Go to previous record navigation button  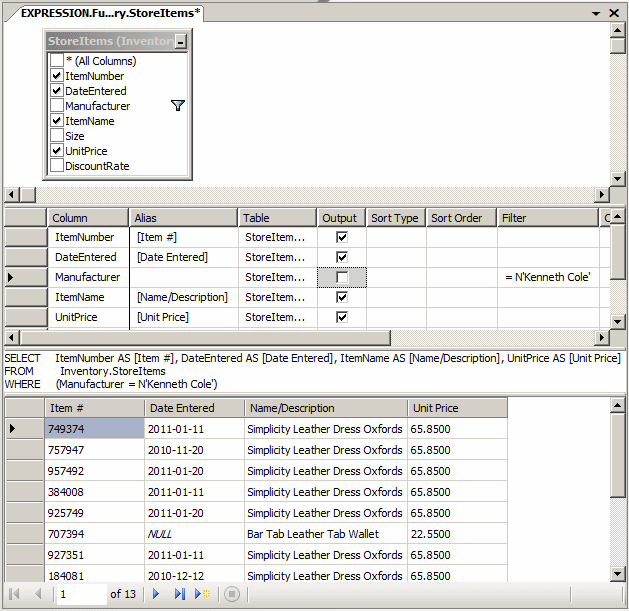click(x=39, y=594)
